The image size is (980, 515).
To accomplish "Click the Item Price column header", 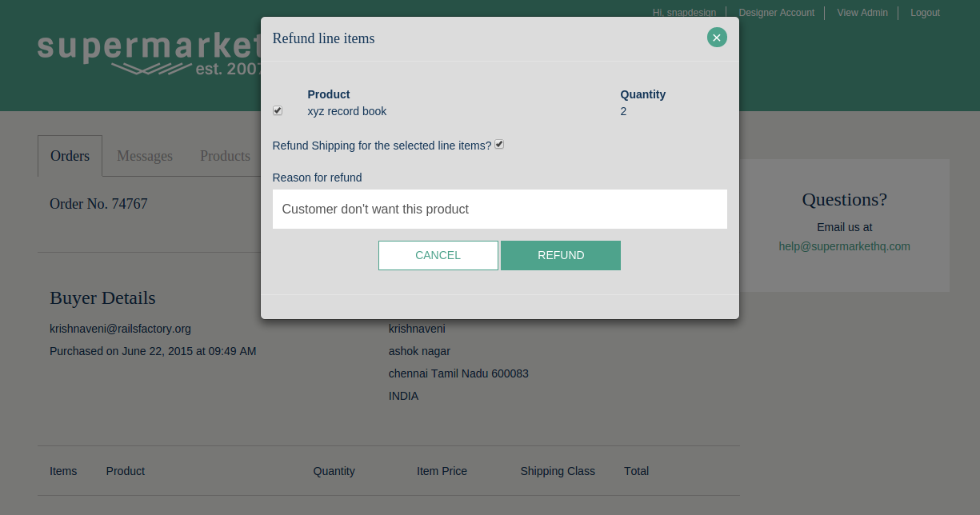I will 442,471.
